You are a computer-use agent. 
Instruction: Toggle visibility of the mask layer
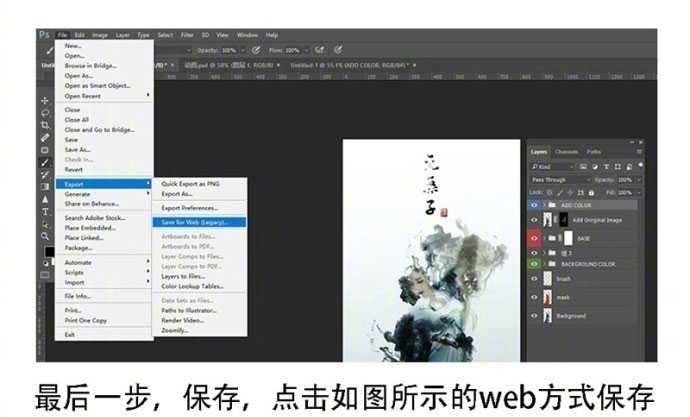[534, 297]
